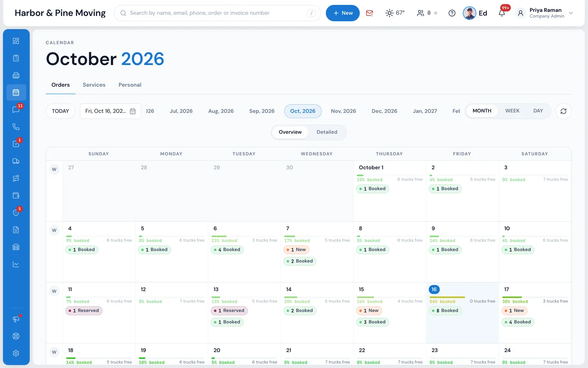Screen dimensions: 588x368
Task: Open the 1 Reserved pill on October 11
Action: (x=84, y=311)
